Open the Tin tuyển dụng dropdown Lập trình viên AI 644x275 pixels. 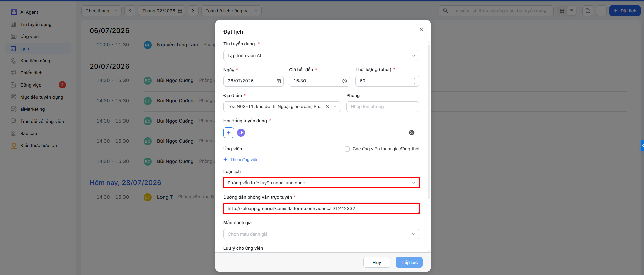click(x=321, y=56)
